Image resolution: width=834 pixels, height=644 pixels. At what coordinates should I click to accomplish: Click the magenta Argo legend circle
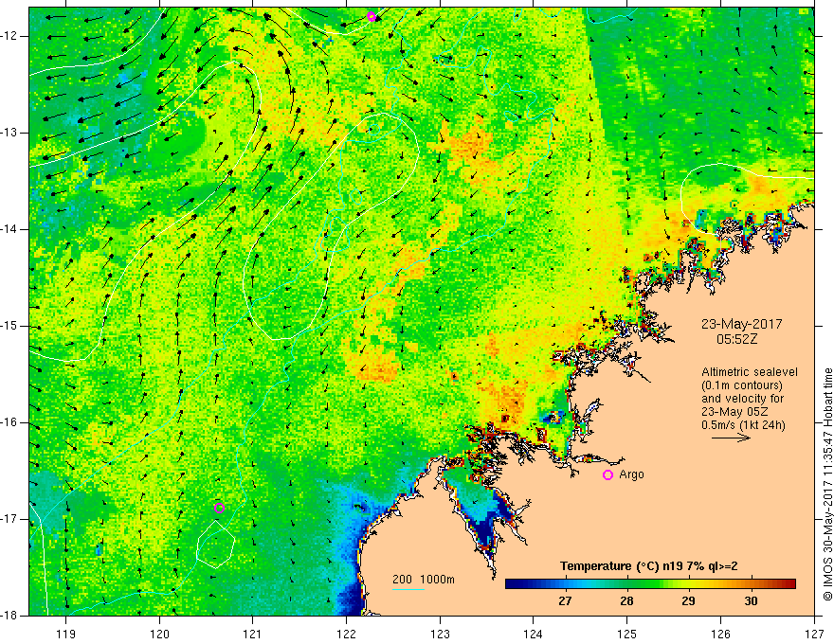click(607, 474)
